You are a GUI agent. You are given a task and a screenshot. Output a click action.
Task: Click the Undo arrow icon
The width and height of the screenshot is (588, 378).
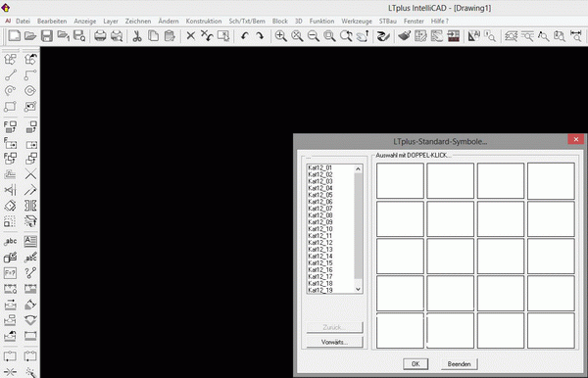245,36
